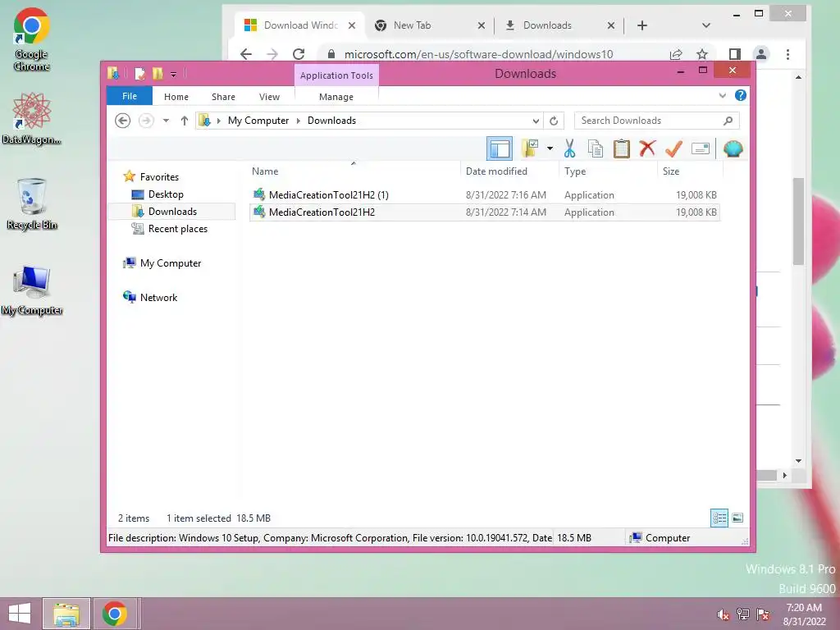This screenshot has height=630, width=840.
Task: Toggle the navigation pane toolbar button
Action: coord(500,148)
